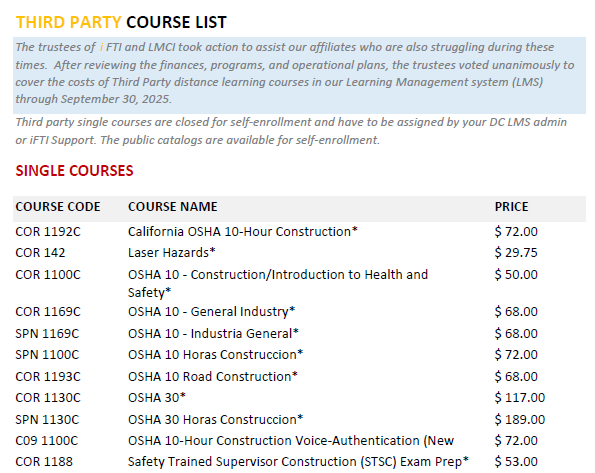The image size is (595, 473).
Task: Click course code SPN 1169C
Action: click(47, 334)
